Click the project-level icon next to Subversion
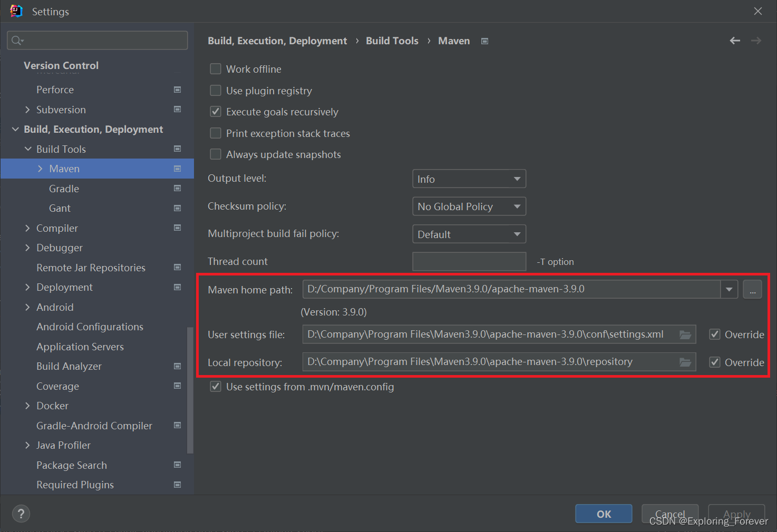777x532 pixels. (178, 109)
